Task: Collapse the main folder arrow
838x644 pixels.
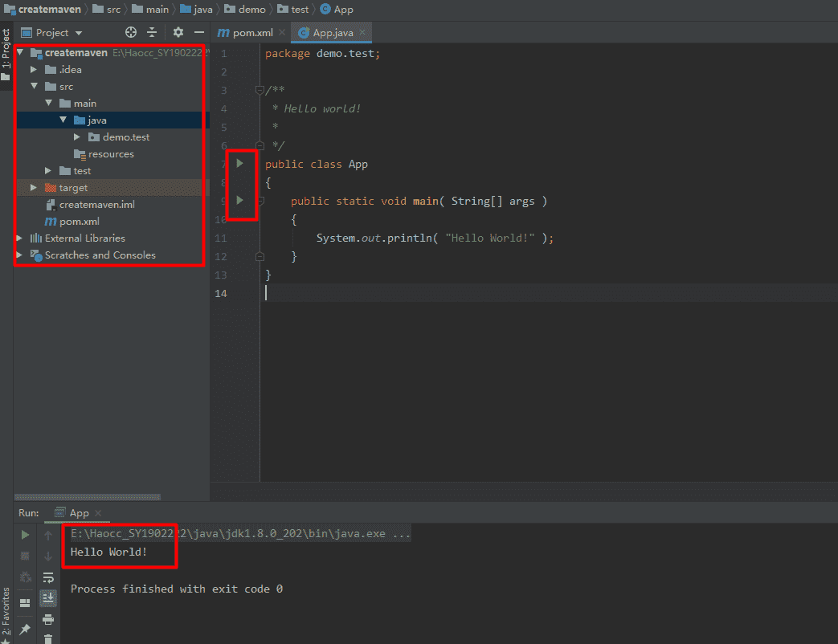Action: (x=49, y=103)
